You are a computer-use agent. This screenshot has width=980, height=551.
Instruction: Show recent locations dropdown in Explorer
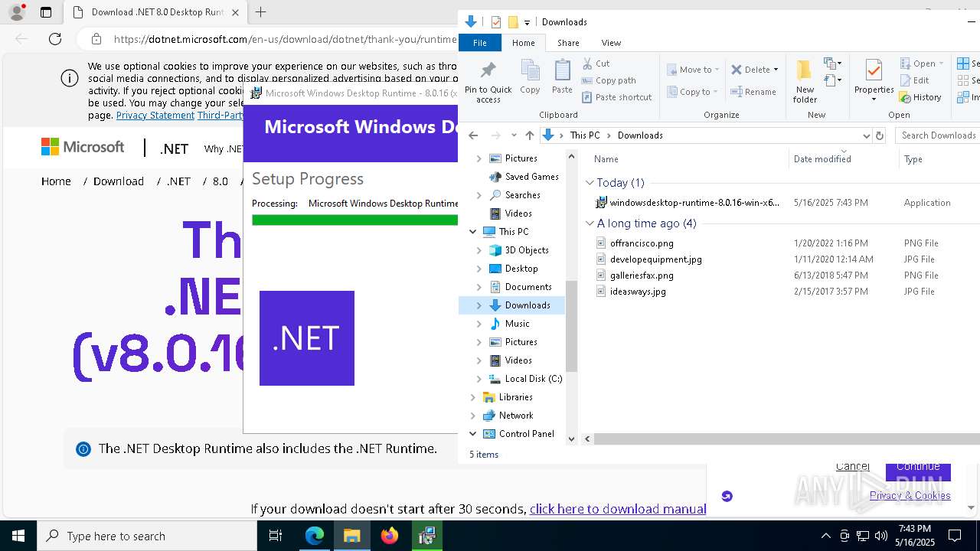click(x=514, y=135)
